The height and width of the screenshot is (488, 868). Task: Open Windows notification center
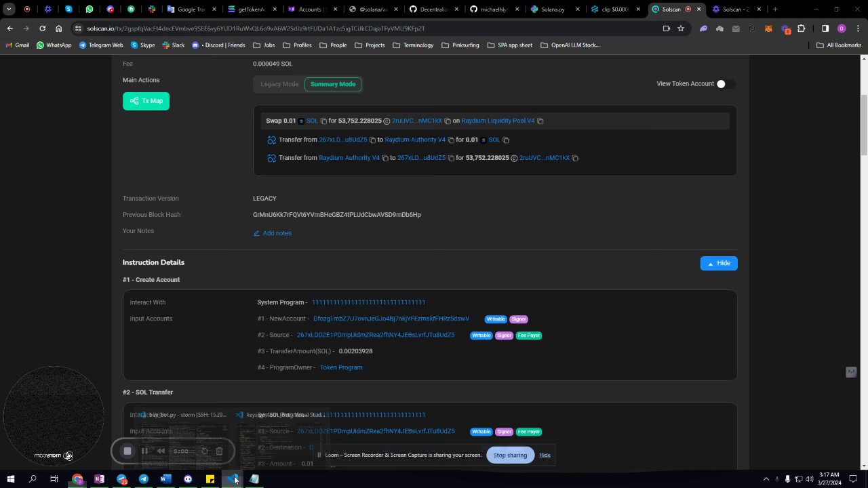(854, 479)
